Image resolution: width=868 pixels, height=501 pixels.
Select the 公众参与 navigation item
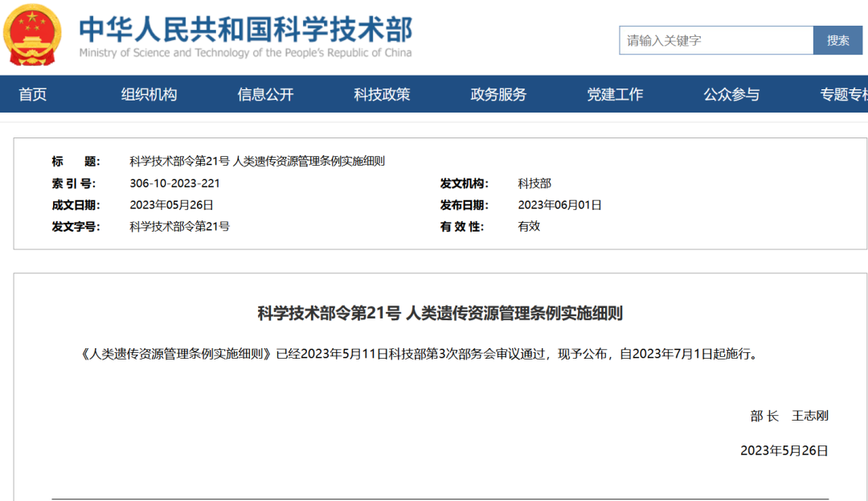pos(731,95)
